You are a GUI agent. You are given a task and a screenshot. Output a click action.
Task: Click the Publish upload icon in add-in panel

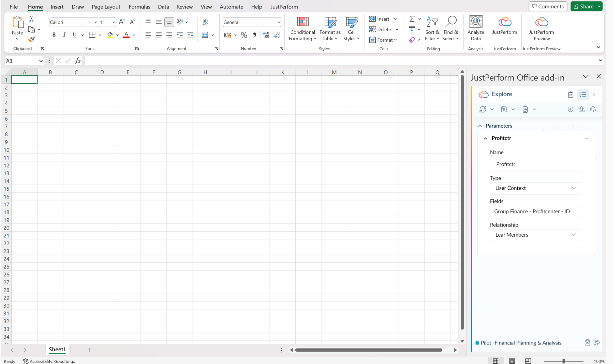coord(582,109)
